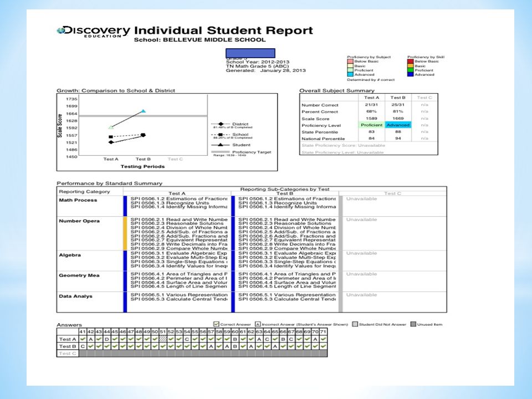Click Test A hatched unanswered cell for question 51
Image resolution: width=532 pixels, height=399 pixels.
pos(163,339)
